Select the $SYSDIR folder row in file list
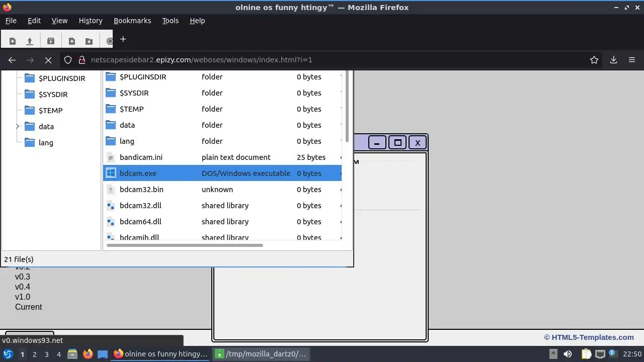Screen dimensions: 644x362 point(222,93)
